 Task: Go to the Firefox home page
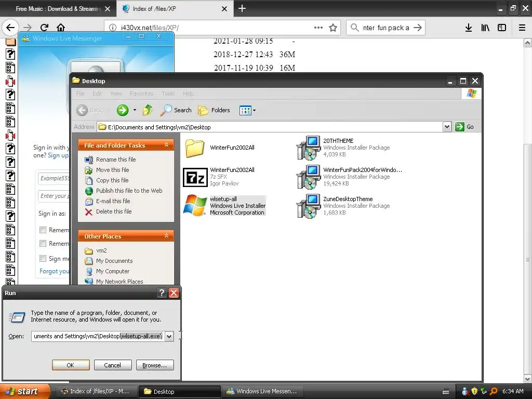click(x=61, y=28)
